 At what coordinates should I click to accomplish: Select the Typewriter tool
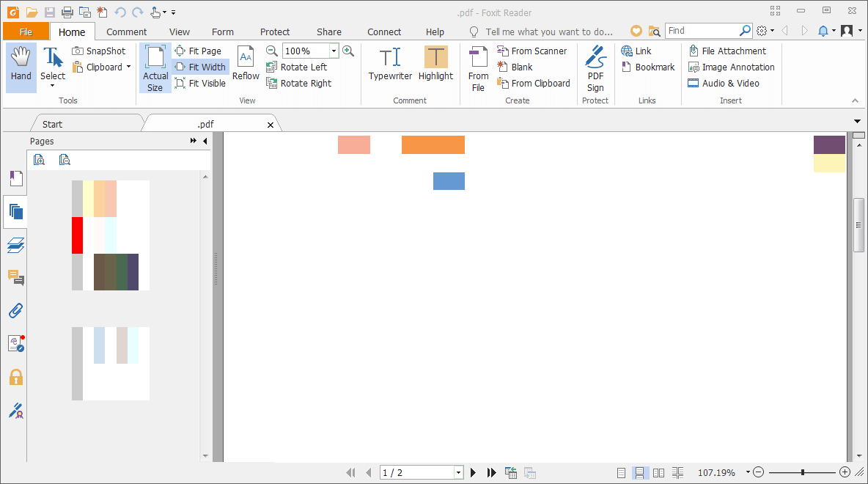390,63
